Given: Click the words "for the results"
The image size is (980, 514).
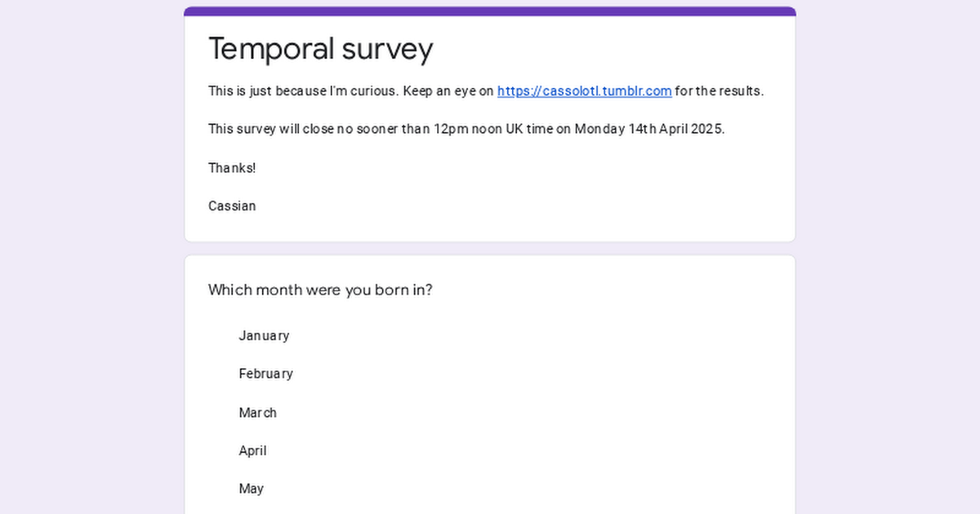Looking at the screenshot, I should [719, 91].
